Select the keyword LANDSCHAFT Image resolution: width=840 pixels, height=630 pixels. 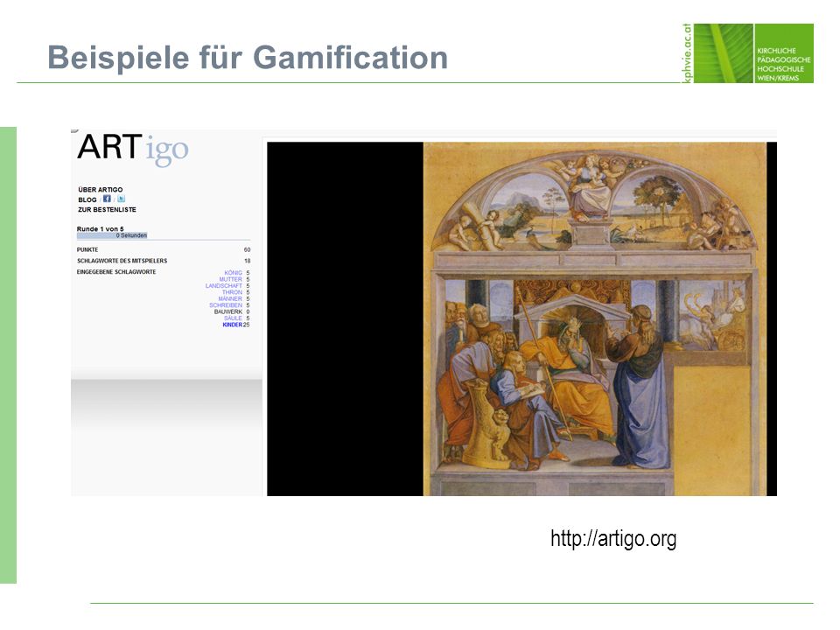point(223,285)
